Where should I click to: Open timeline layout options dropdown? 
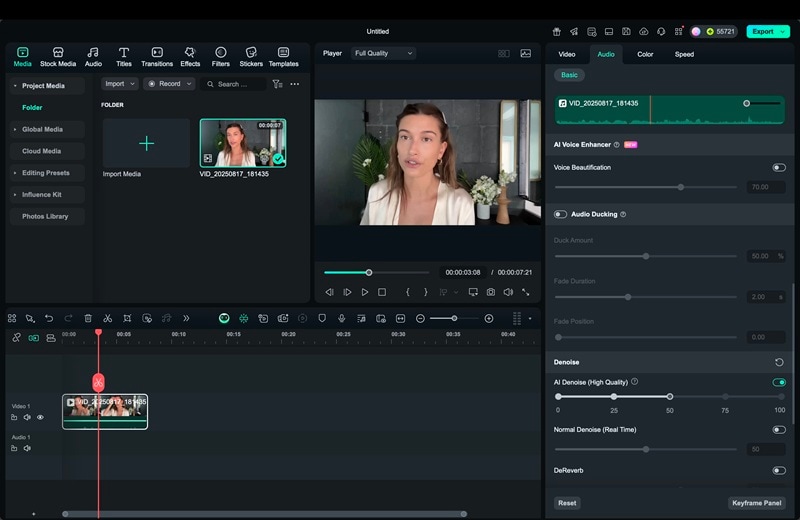(530, 318)
